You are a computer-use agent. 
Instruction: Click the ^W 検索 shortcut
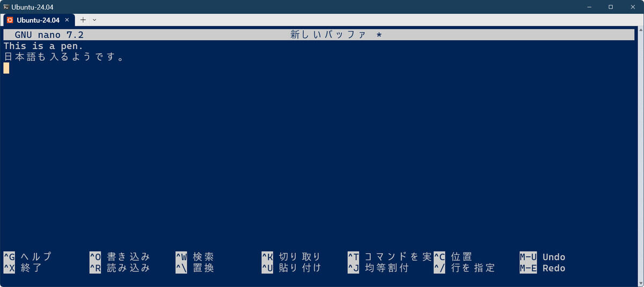(x=195, y=257)
